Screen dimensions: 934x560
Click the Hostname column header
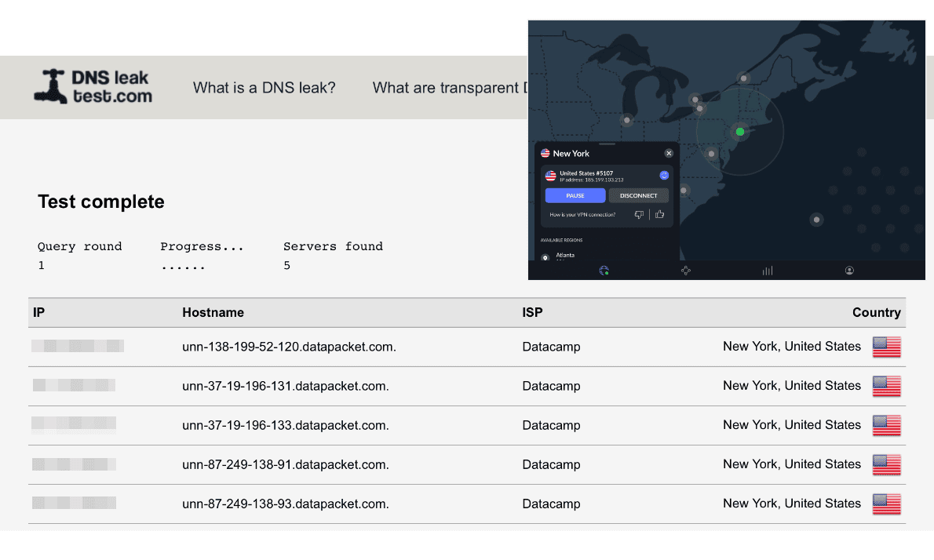coord(213,312)
